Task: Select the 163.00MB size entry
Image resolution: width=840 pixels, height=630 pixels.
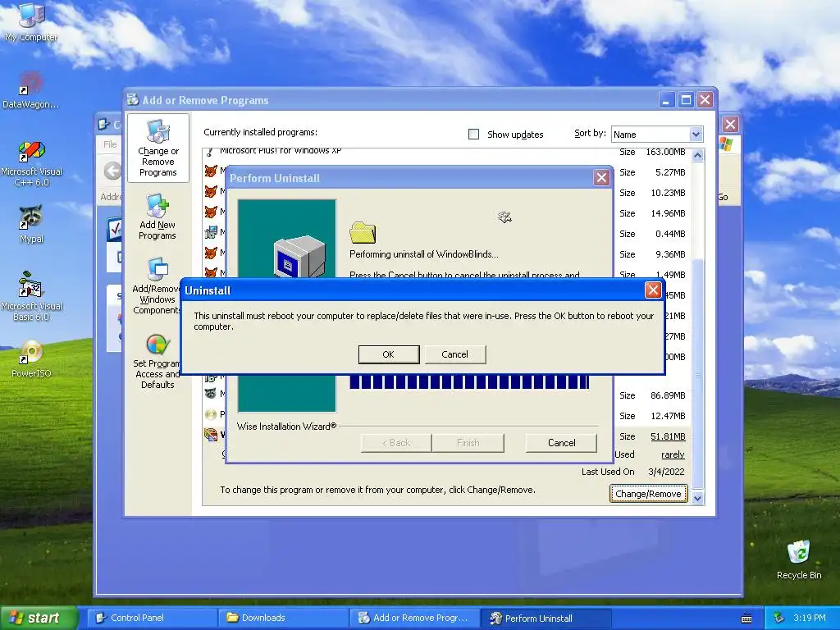Action: 665,152
